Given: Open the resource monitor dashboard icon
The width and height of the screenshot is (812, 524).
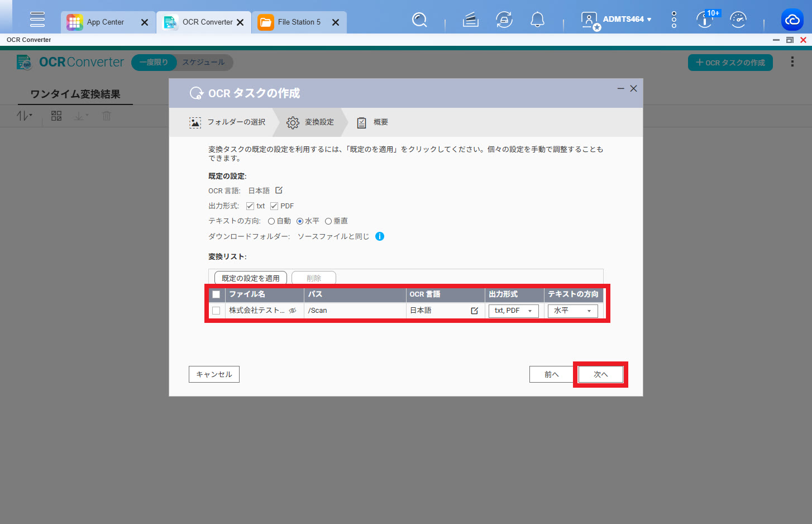Looking at the screenshot, I should tap(738, 20).
